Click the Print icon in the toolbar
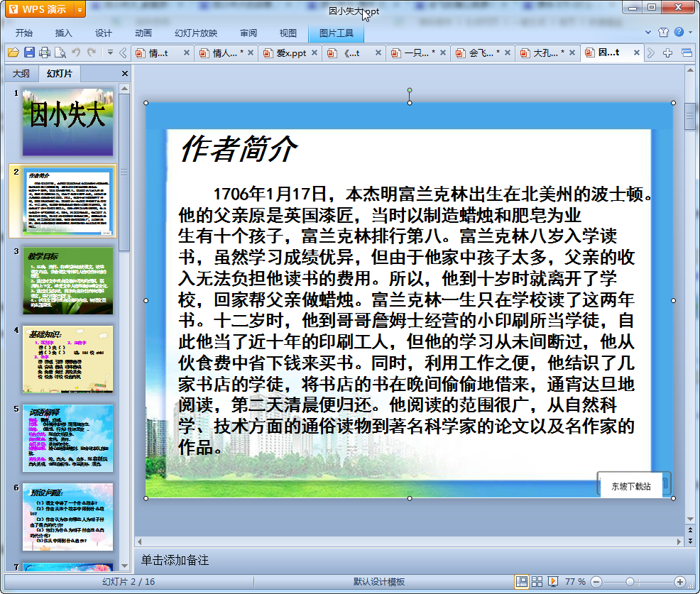The width and height of the screenshot is (700, 594). click(x=45, y=53)
